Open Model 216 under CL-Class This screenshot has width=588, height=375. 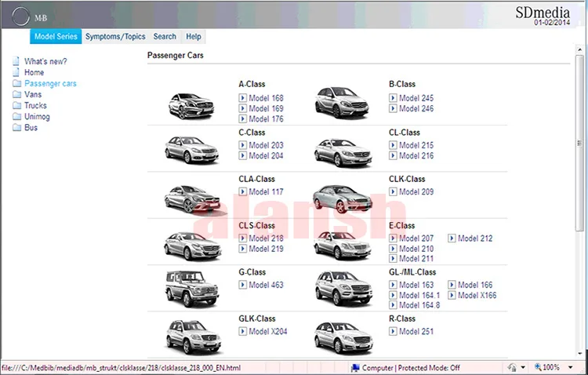pos(416,155)
